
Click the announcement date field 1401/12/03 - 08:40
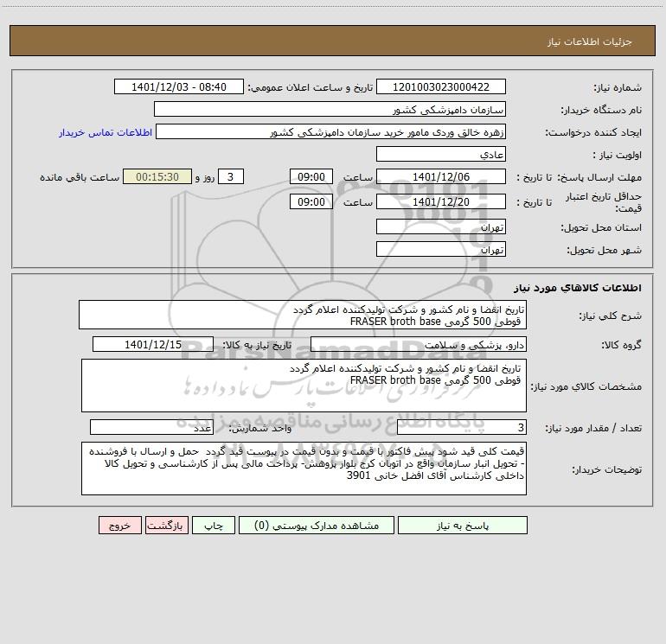pyautogui.click(x=179, y=86)
